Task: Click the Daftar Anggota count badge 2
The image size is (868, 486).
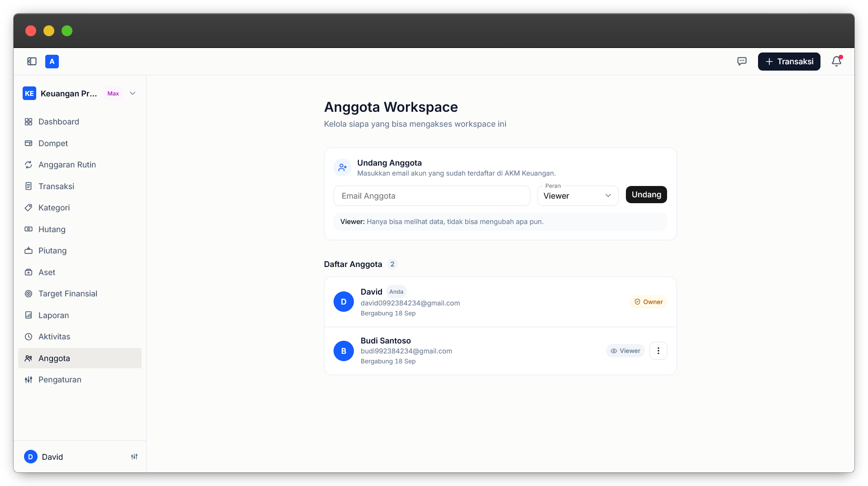Action: 392,264
